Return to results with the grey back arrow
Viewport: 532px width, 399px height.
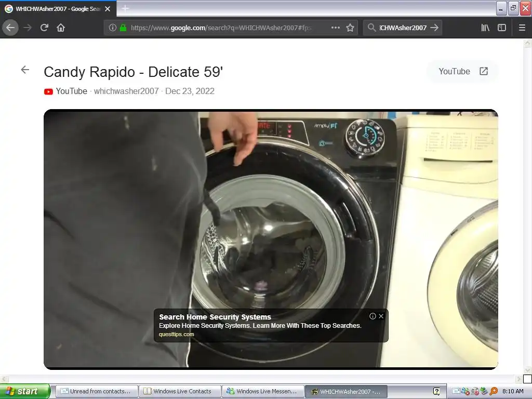click(x=25, y=70)
